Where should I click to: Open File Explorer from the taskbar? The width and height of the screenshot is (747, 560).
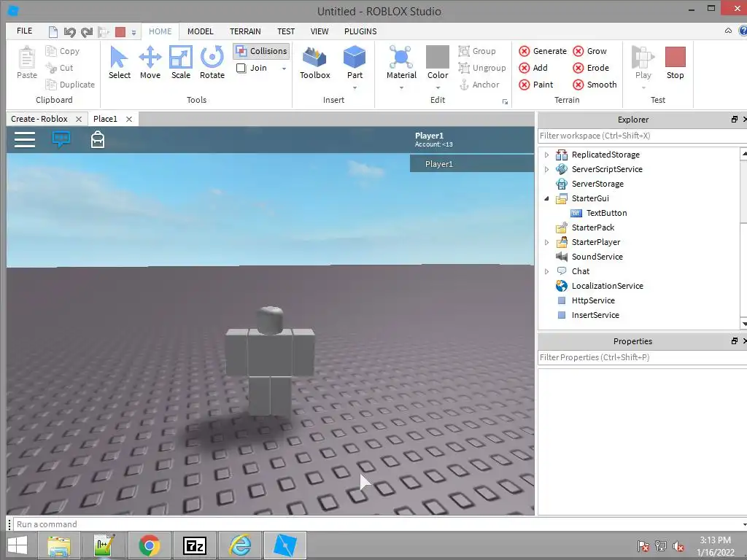coord(58,545)
